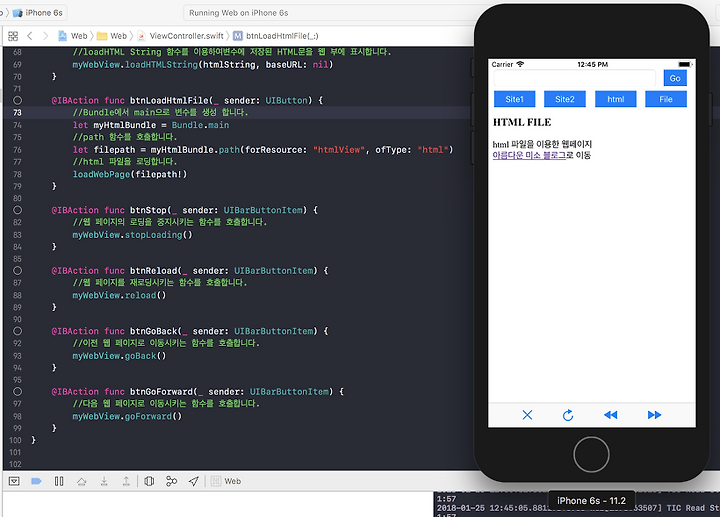Click "Running Web on iPhone 6s" status
The width and height of the screenshot is (720, 517).
pyautogui.click(x=238, y=13)
